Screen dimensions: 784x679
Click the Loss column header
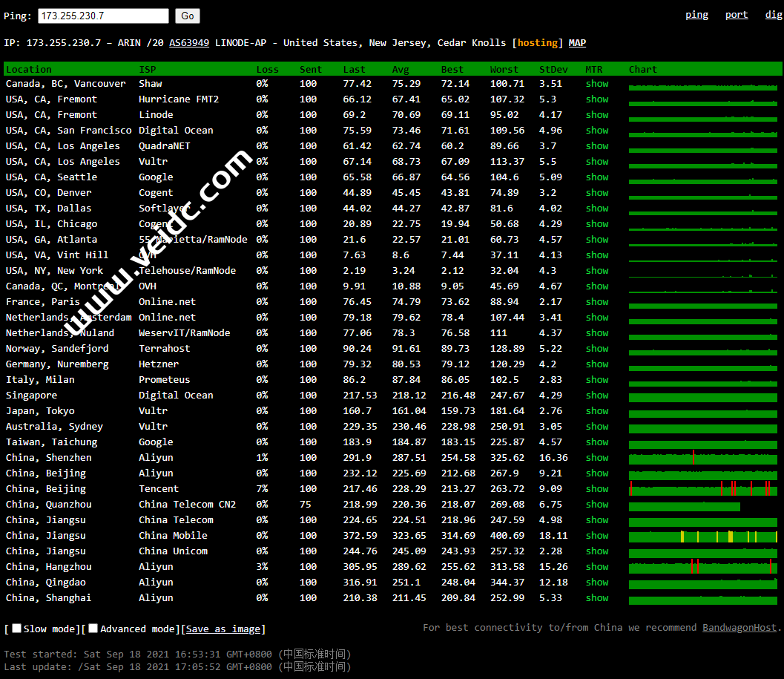pos(267,70)
